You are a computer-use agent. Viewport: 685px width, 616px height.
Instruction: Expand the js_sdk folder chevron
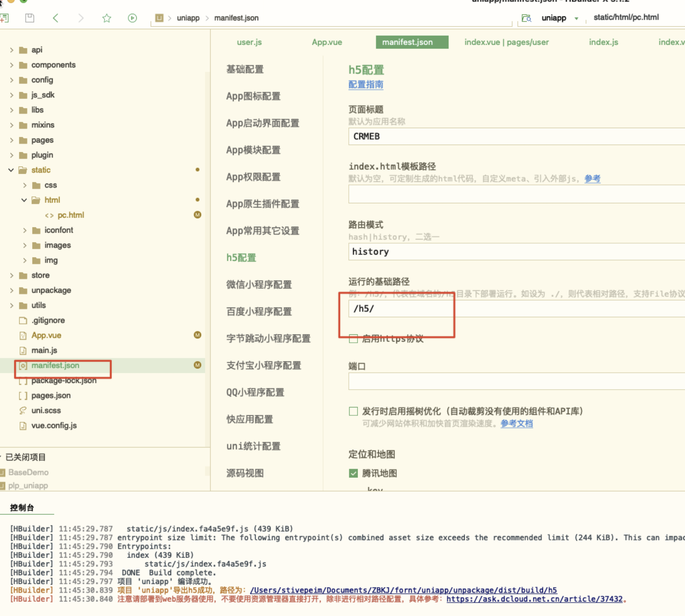[12, 95]
